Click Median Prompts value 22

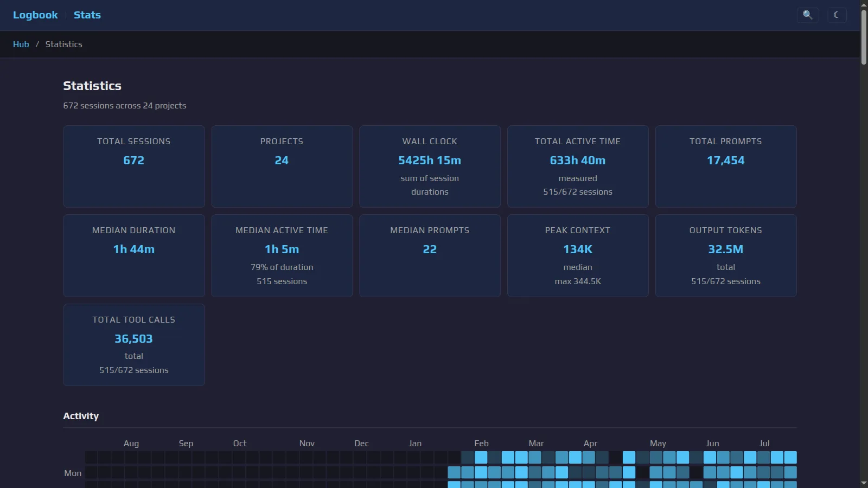[x=430, y=249]
